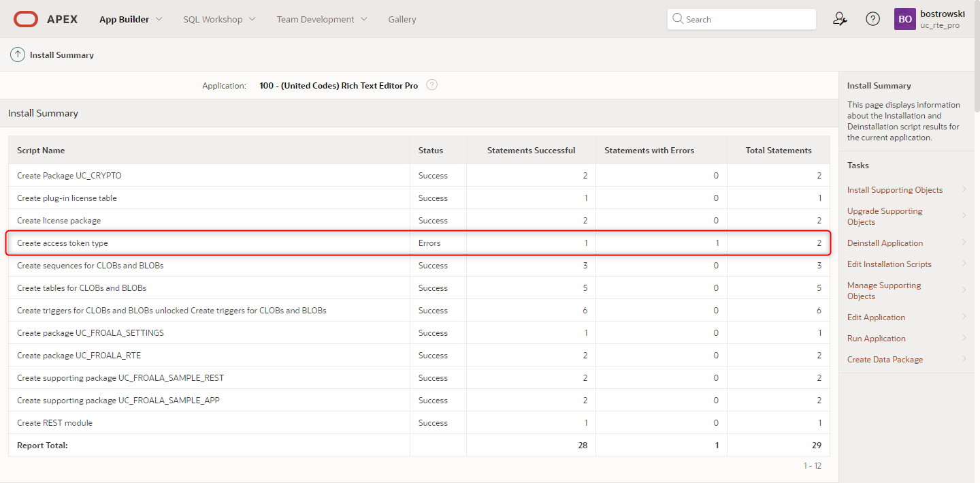Select Create package UC_FROALA_RTE row
The image size is (980, 483).
pyautogui.click(x=79, y=356)
